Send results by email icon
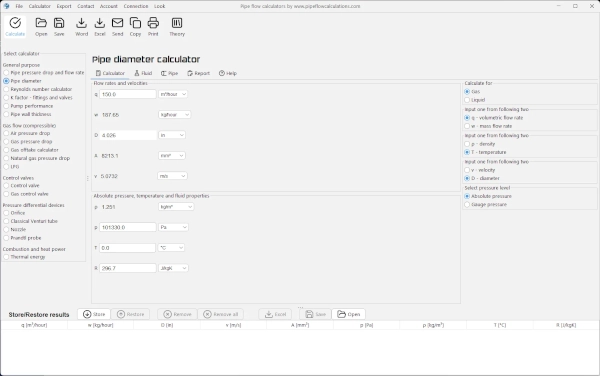This screenshot has width=600, height=376. point(117,27)
